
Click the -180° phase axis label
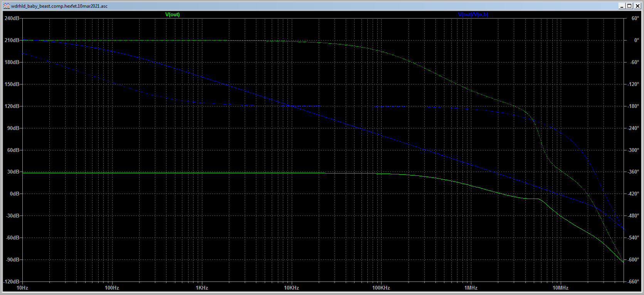pyautogui.click(x=633, y=106)
